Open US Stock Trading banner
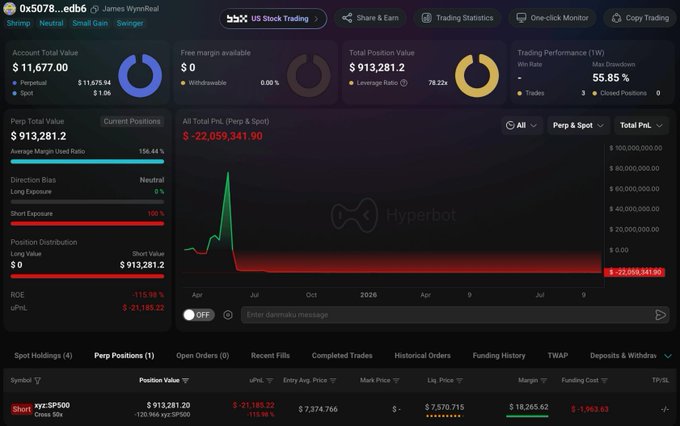The width and height of the screenshot is (680, 426). click(x=273, y=19)
